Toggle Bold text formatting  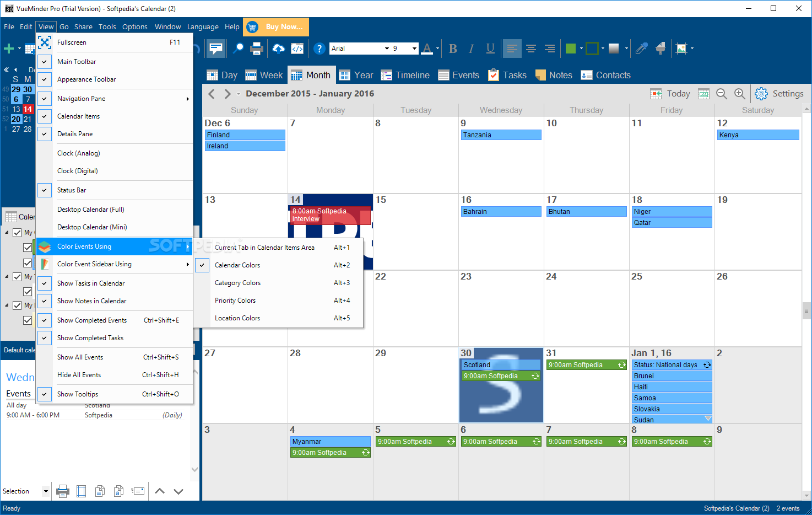pos(453,49)
